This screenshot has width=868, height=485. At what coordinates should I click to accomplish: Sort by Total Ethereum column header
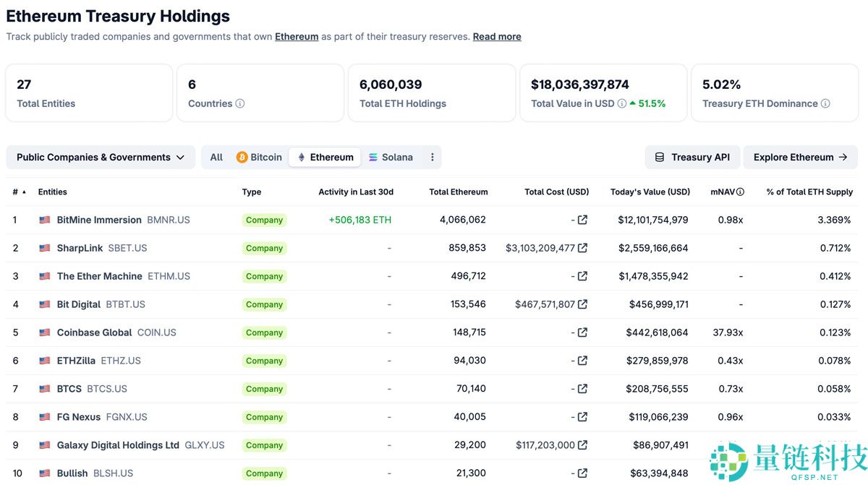point(459,192)
